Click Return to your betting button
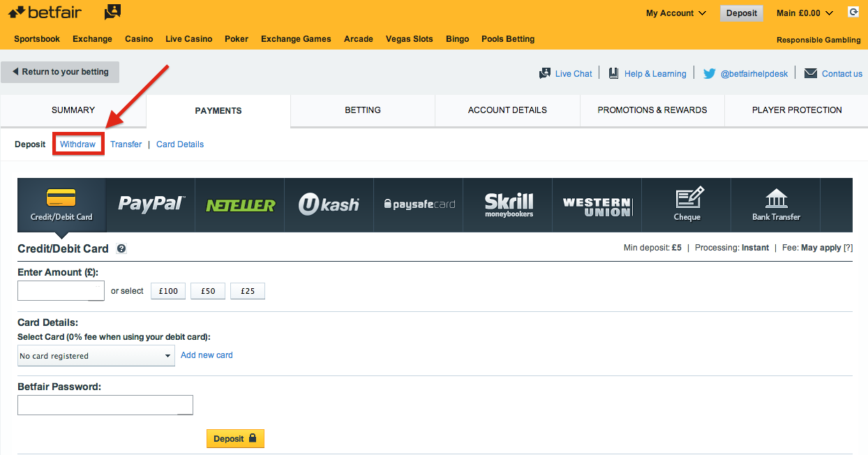This screenshot has width=868, height=455. [x=60, y=72]
